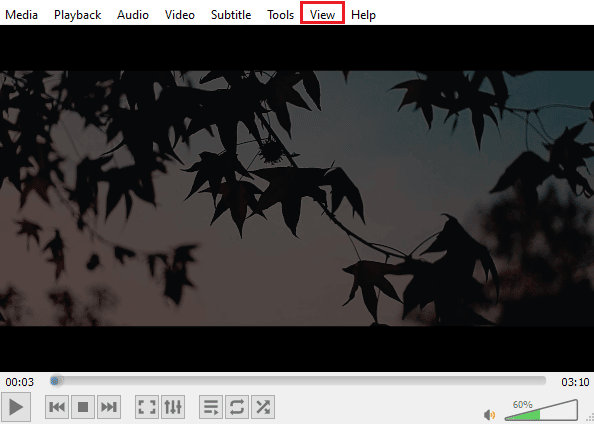The height and width of the screenshot is (424, 594).
Task: Click the Play button
Action: [x=16, y=407]
